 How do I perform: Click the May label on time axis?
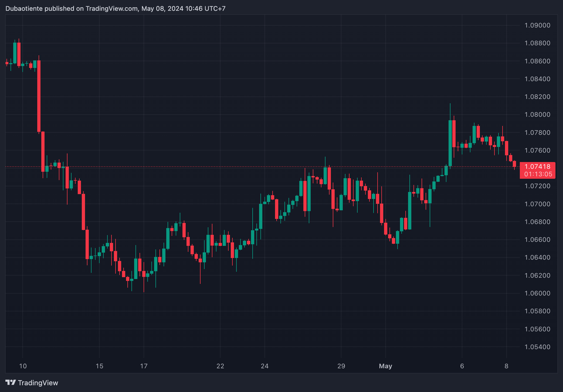coord(385,366)
